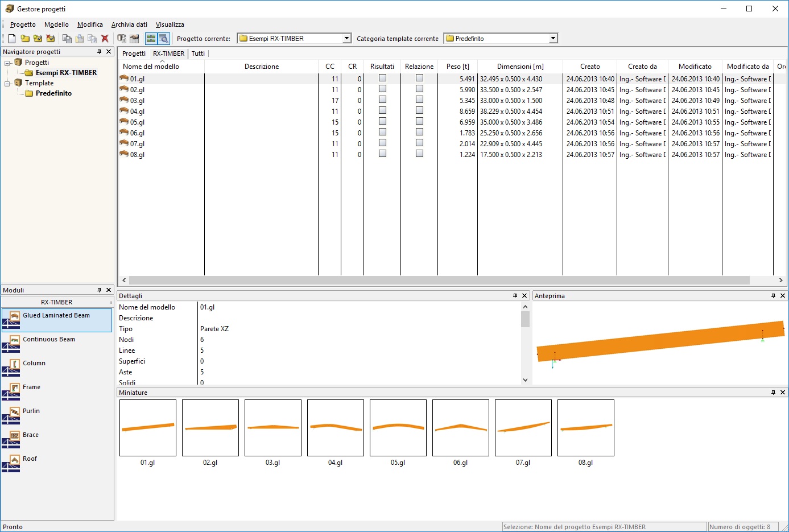This screenshot has height=532, width=789.
Task: Click the horizontal scrollbar of model list
Action: click(x=439, y=281)
